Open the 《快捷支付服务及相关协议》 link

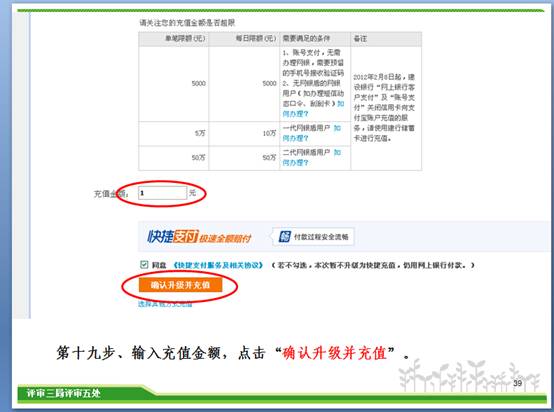pos(218,265)
